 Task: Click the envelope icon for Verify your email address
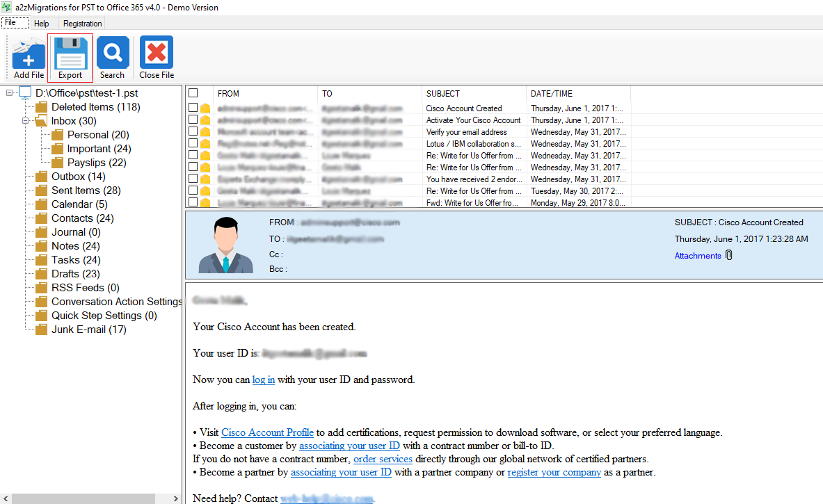(205, 132)
